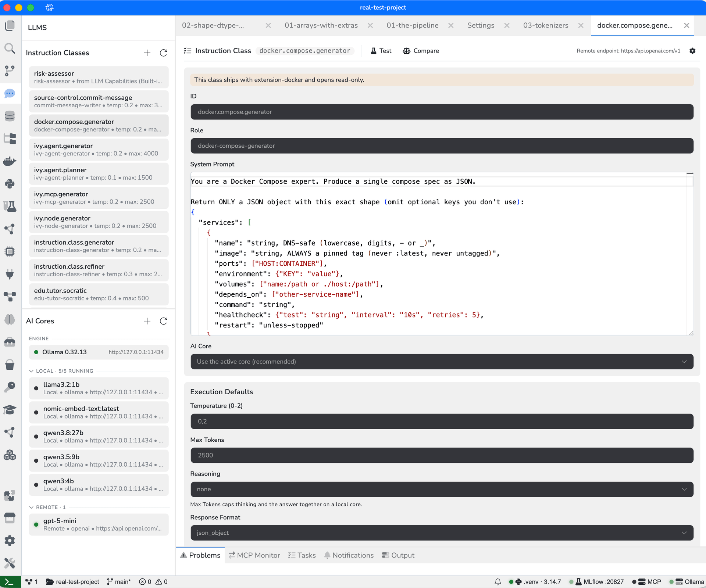Close the docker.compose.generator tab
Viewport: 706px width, 588px height.
tap(687, 25)
